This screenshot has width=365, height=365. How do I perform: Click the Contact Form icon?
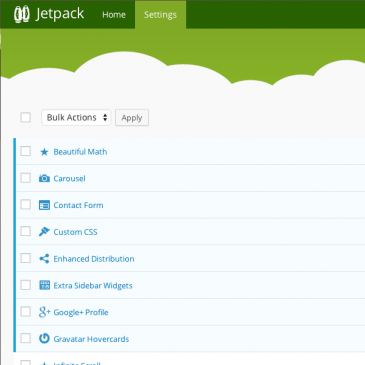pyautogui.click(x=44, y=205)
